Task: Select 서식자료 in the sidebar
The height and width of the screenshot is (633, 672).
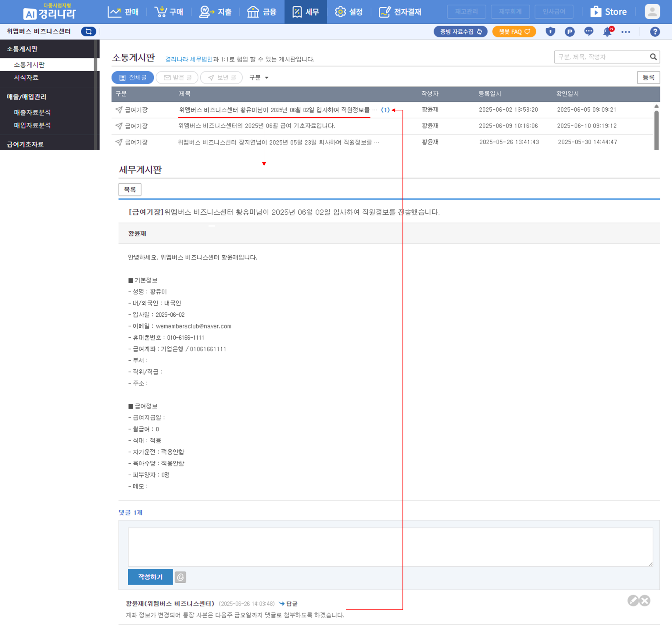Action: pyautogui.click(x=26, y=78)
